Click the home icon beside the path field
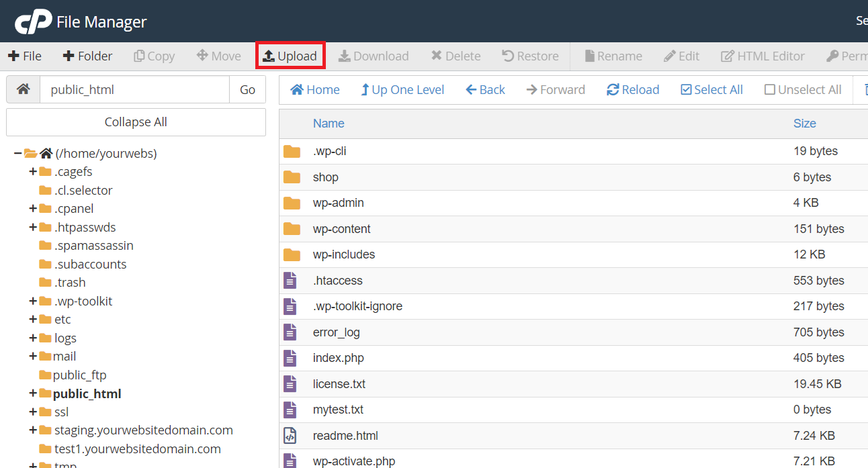The height and width of the screenshot is (468, 868). pos(23,89)
